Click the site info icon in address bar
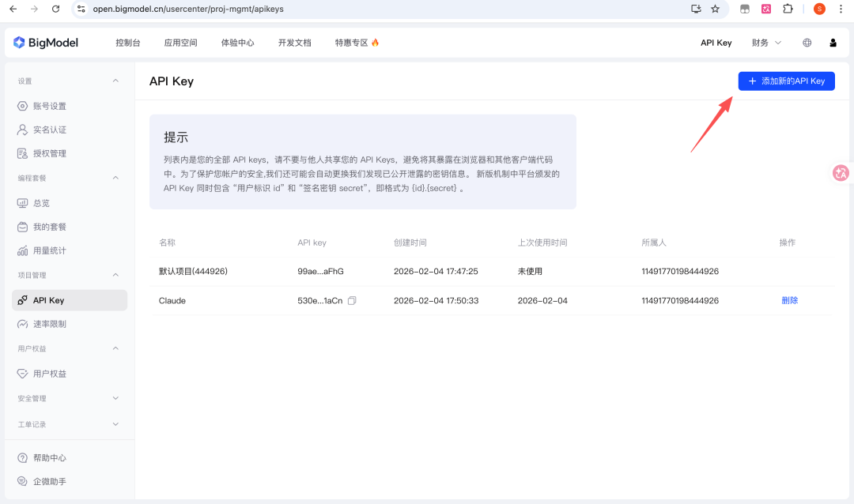Viewport: 854px width, 504px height. click(x=81, y=9)
